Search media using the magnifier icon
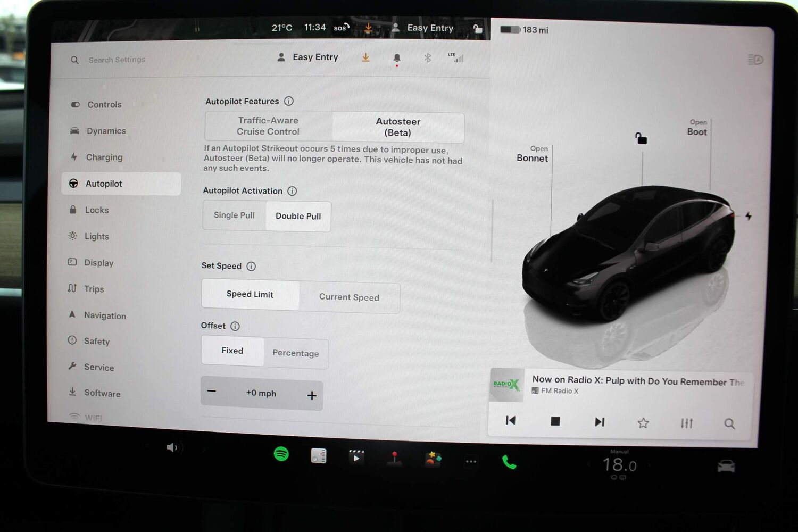This screenshot has height=532, width=798. (x=729, y=423)
